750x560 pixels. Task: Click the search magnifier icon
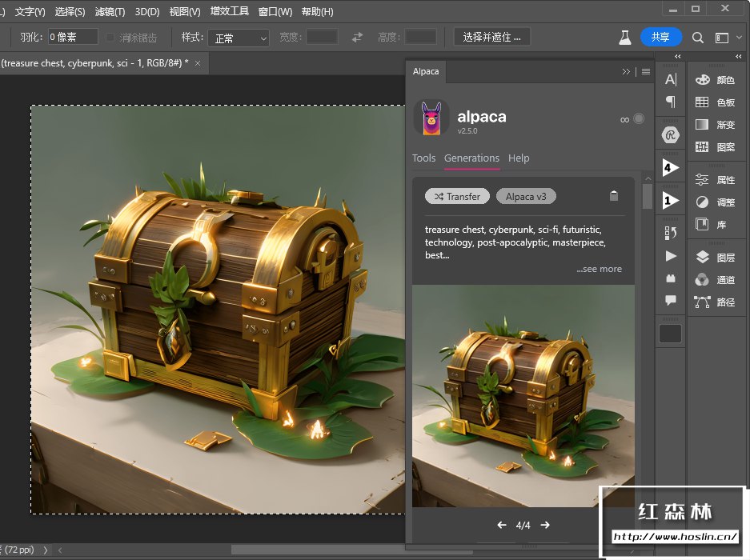pos(698,38)
